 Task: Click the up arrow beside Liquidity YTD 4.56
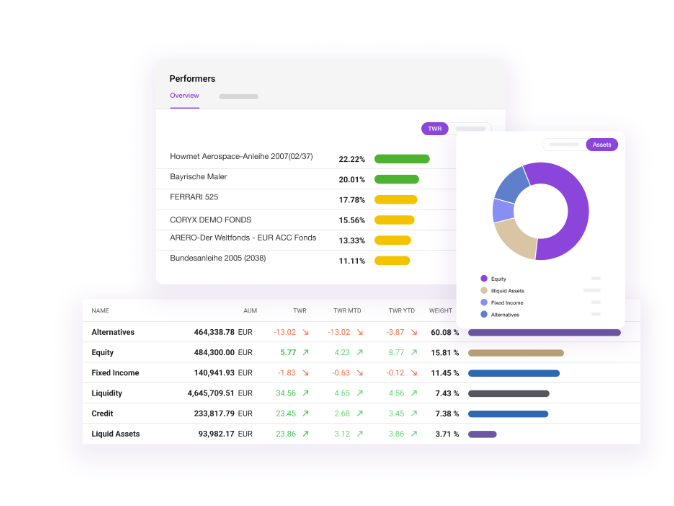click(414, 393)
